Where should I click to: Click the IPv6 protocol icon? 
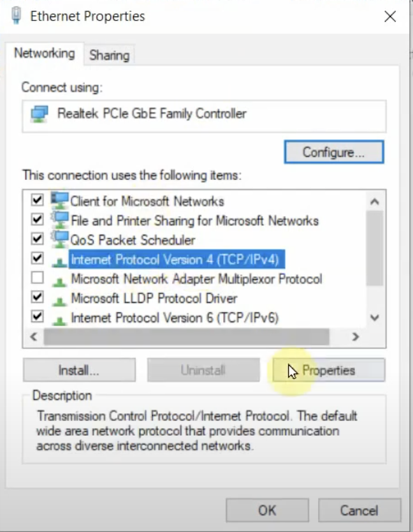pos(60,320)
